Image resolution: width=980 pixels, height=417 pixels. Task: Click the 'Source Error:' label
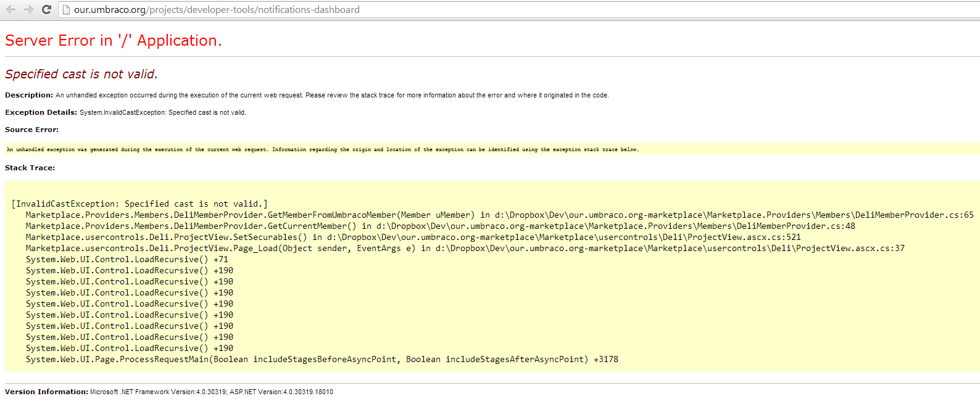click(31, 130)
